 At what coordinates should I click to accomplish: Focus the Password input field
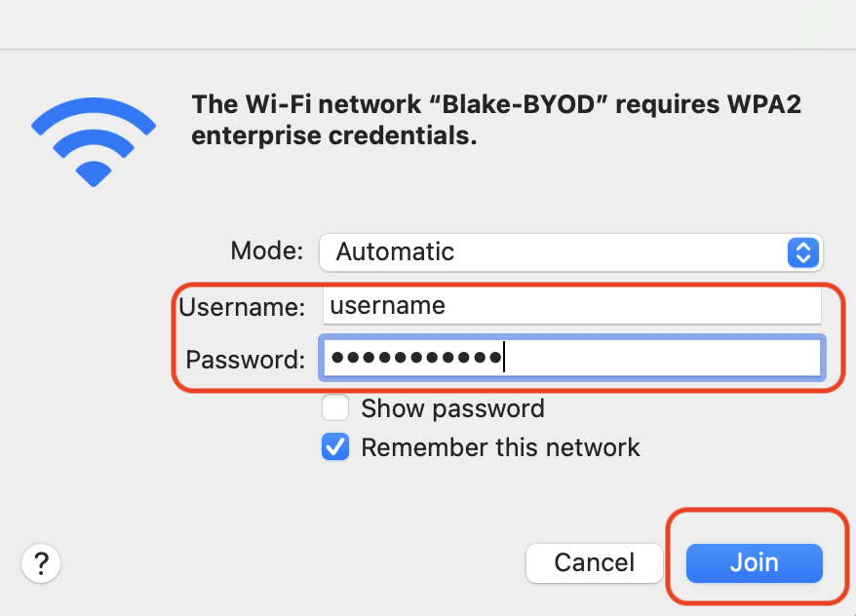tap(572, 358)
